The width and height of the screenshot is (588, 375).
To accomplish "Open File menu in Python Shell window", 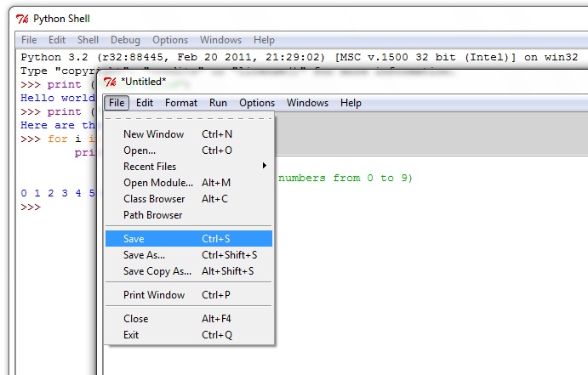I will point(29,40).
